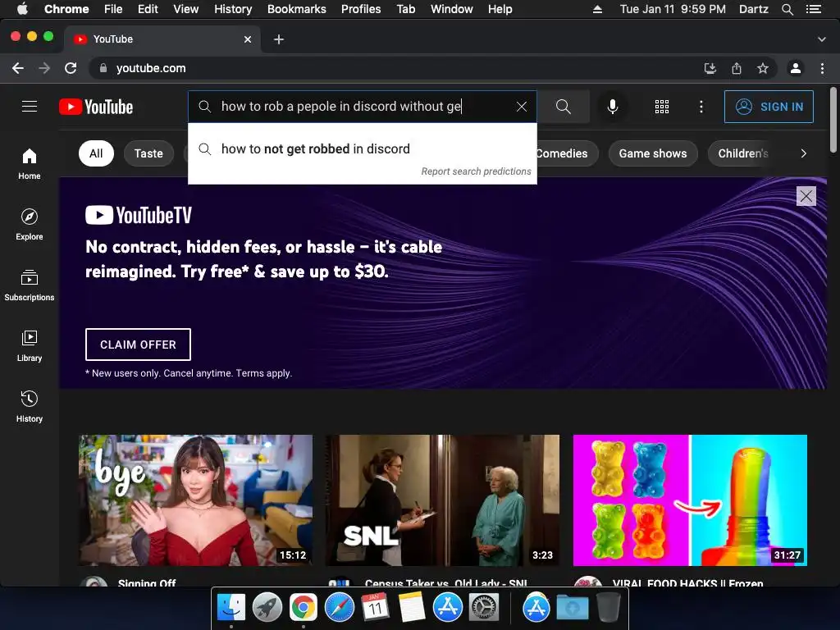This screenshot has width=840, height=630.
Task: Select the All filter chip
Action: 96,153
